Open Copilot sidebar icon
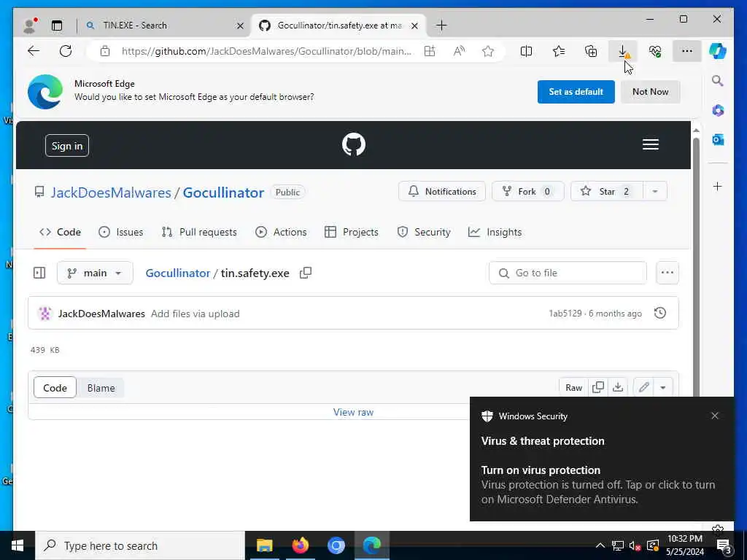 click(x=718, y=51)
